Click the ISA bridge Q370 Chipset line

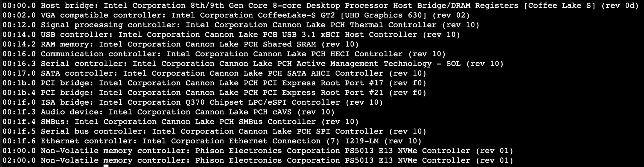tap(192, 102)
